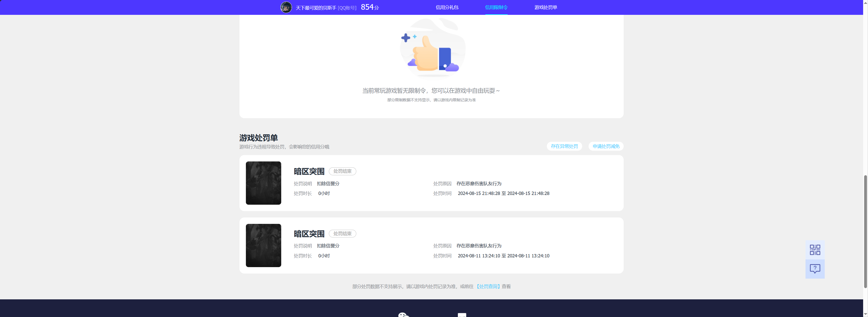
Task: Click the user avatar in the header
Action: point(286,7)
